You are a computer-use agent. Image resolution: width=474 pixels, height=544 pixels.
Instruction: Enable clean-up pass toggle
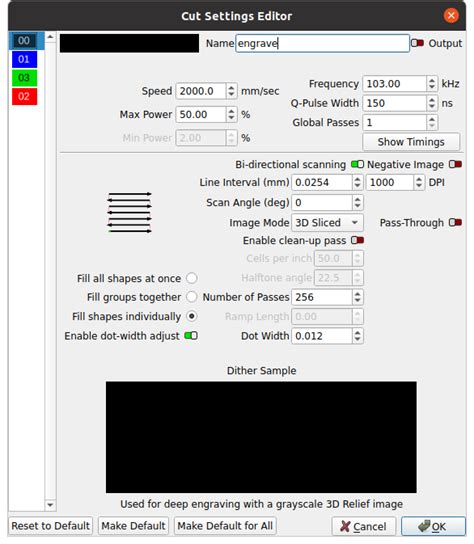[x=357, y=240]
